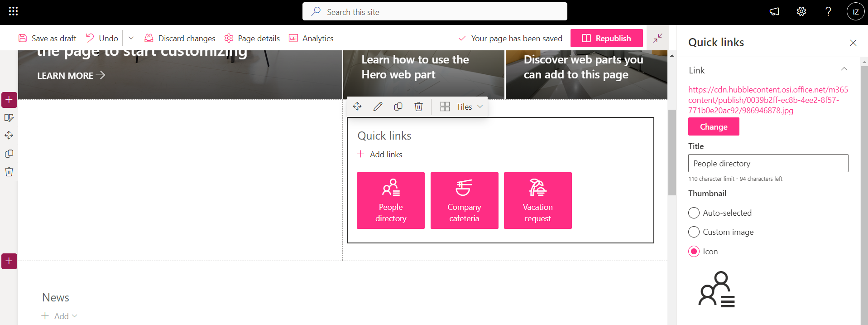Screen dimensions: 868x325
Task: Open the app launcher waffle icon
Action: 13,11
